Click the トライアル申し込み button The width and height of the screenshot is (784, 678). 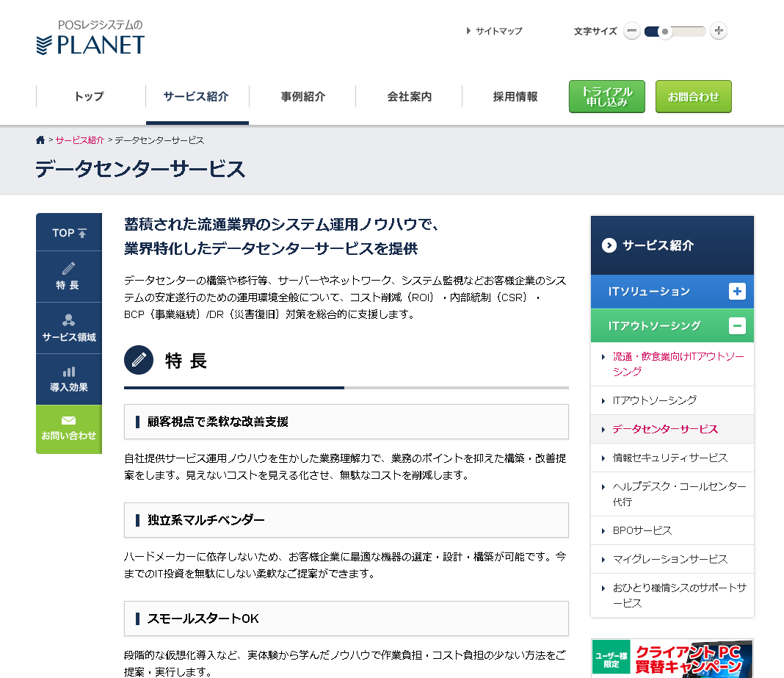coord(606,96)
